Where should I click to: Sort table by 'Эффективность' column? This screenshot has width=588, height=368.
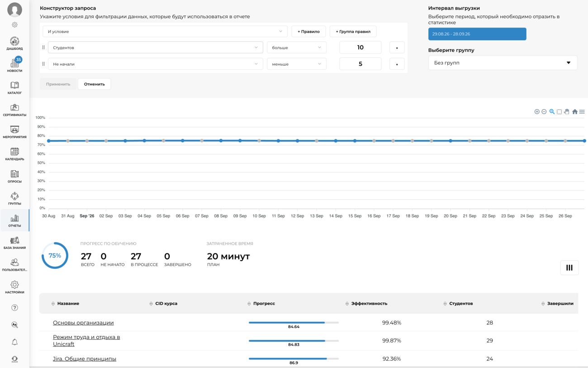tap(369, 304)
